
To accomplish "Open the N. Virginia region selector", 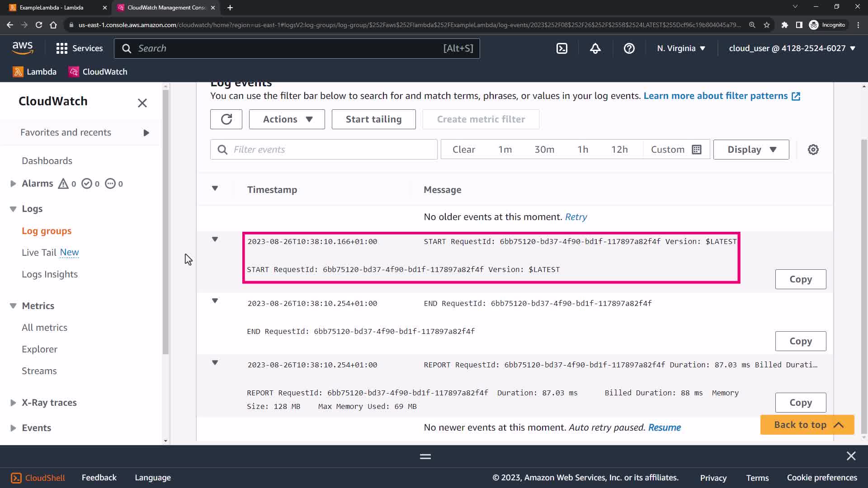I will pyautogui.click(x=681, y=48).
